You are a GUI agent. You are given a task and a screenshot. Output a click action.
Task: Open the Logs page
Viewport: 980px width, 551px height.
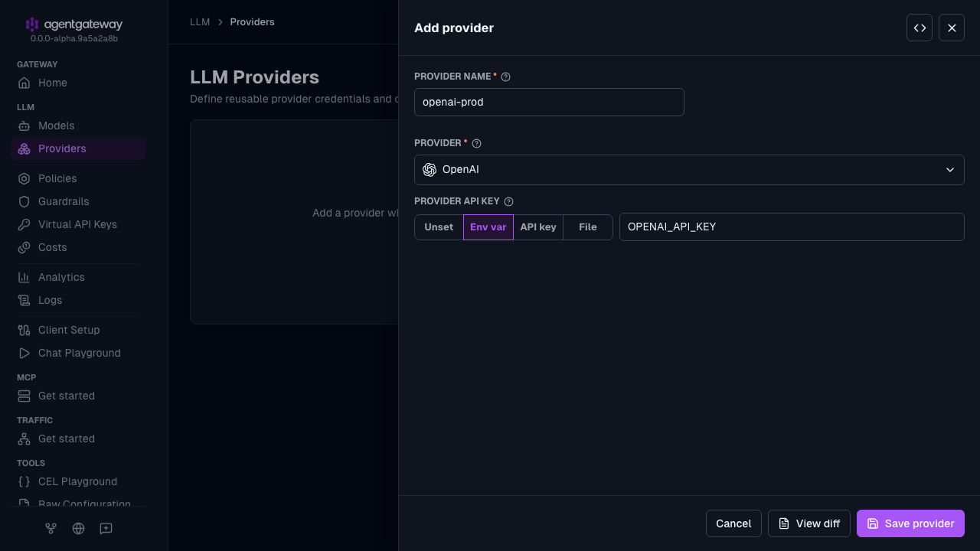pos(78,300)
